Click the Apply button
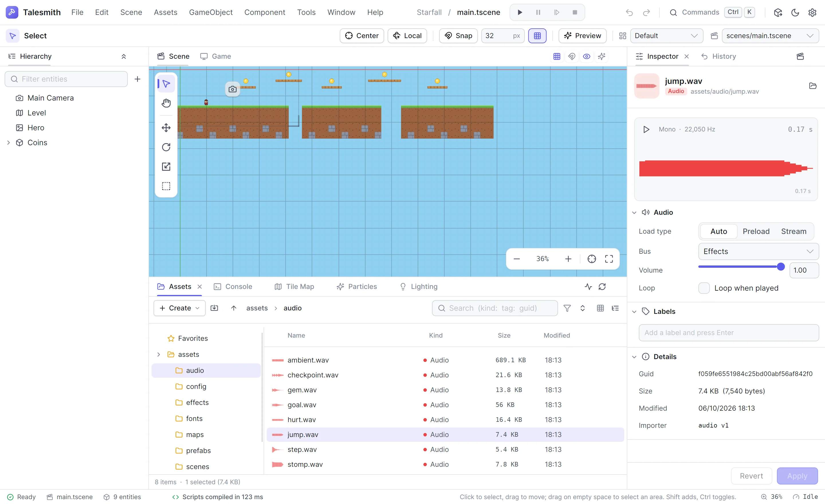 pos(797,476)
